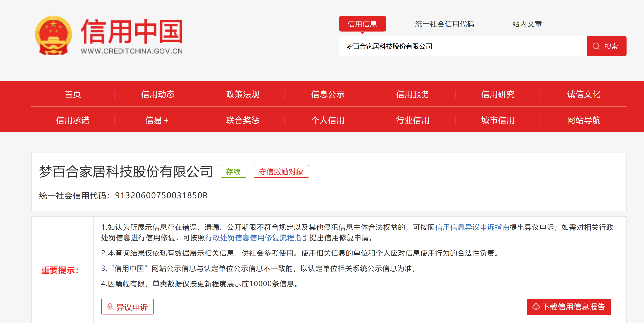The height and width of the screenshot is (323, 644).
Task: Open 诚信文化 navigation item
Action: coord(583,94)
